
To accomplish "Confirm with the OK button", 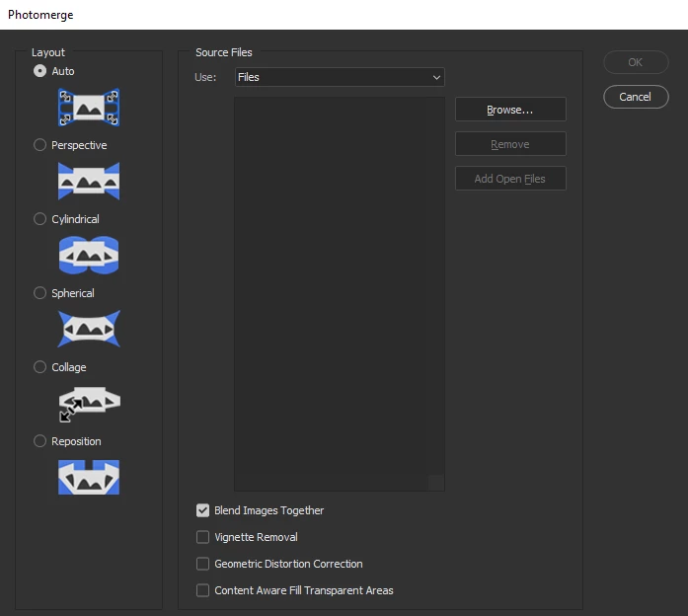I will pyautogui.click(x=636, y=62).
